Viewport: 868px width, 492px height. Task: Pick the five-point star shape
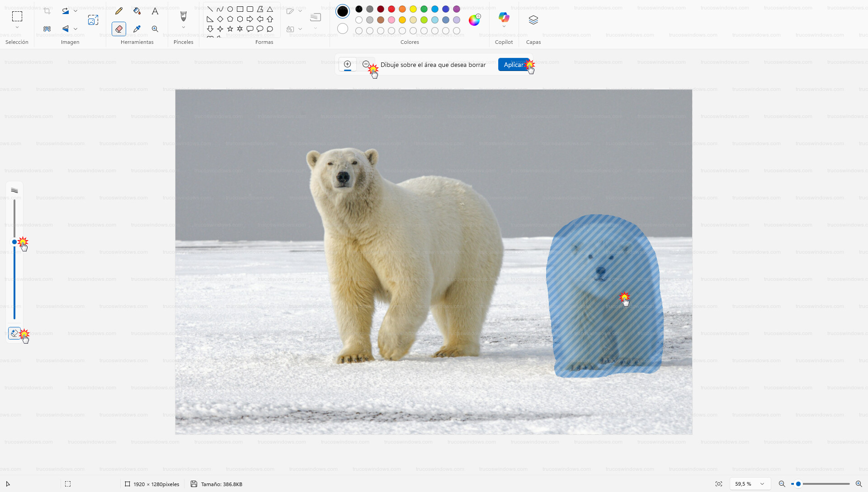coord(230,29)
